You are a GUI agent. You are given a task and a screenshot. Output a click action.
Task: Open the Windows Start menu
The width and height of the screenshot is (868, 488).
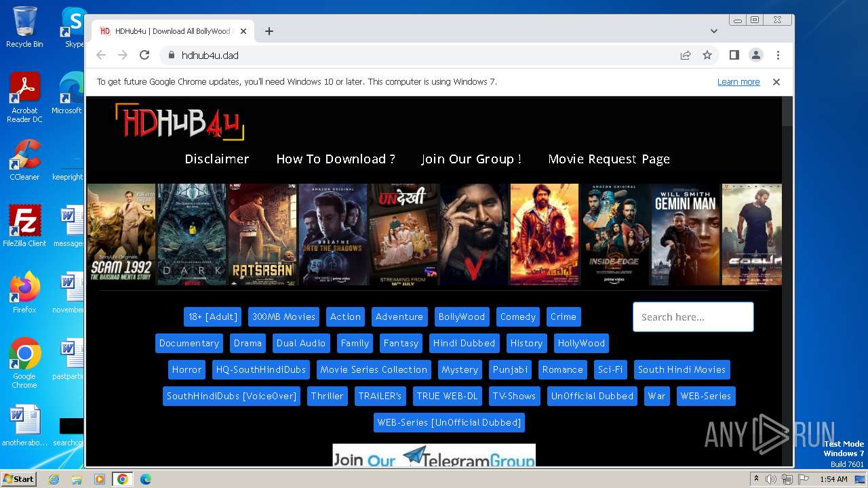tap(18, 479)
